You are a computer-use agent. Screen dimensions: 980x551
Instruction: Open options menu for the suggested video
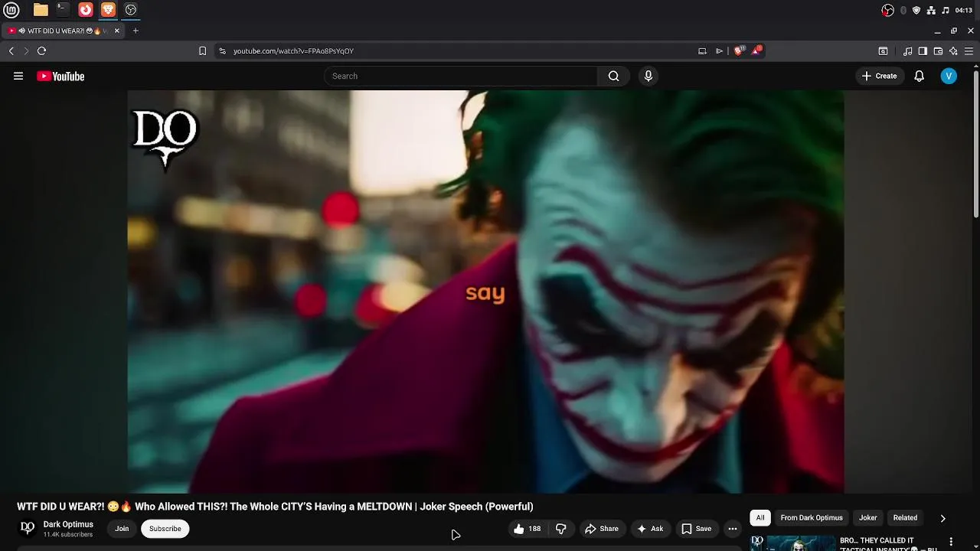[x=952, y=542]
